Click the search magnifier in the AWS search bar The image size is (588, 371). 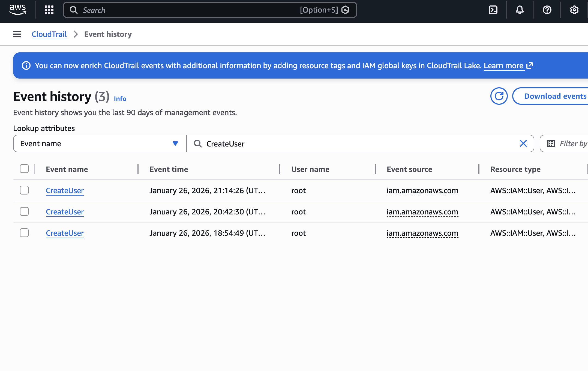tap(74, 10)
